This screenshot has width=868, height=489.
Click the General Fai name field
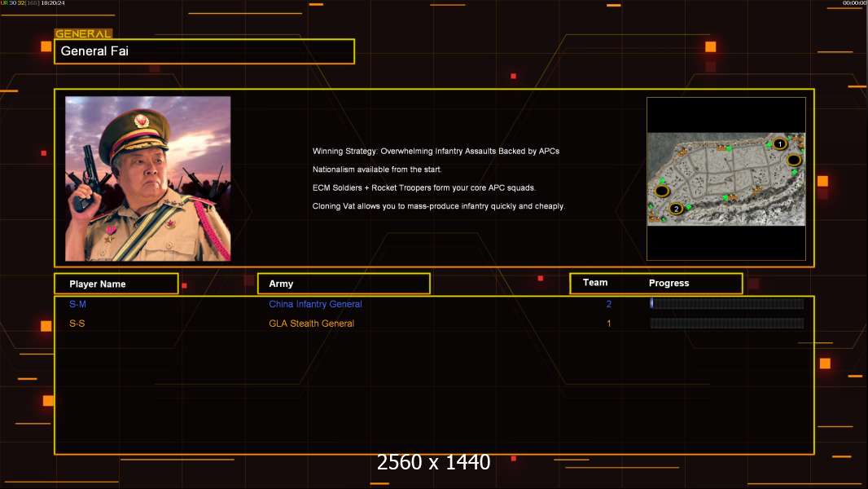[x=204, y=51]
